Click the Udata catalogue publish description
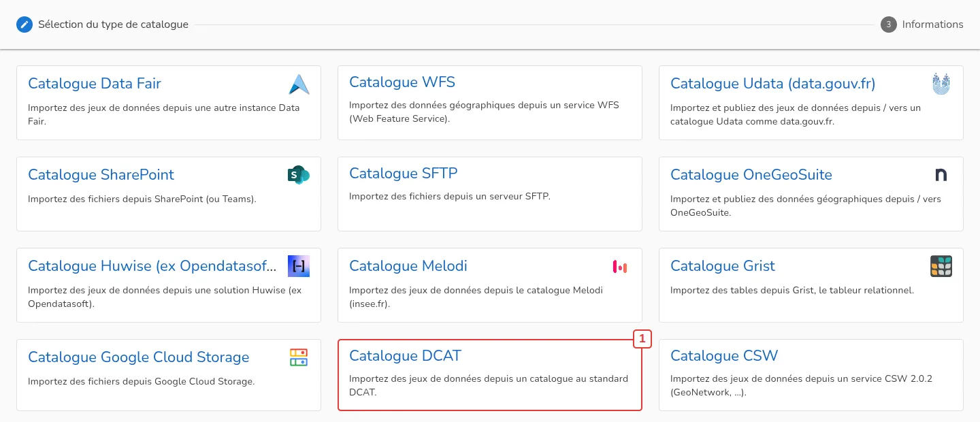 coord(796,114)
